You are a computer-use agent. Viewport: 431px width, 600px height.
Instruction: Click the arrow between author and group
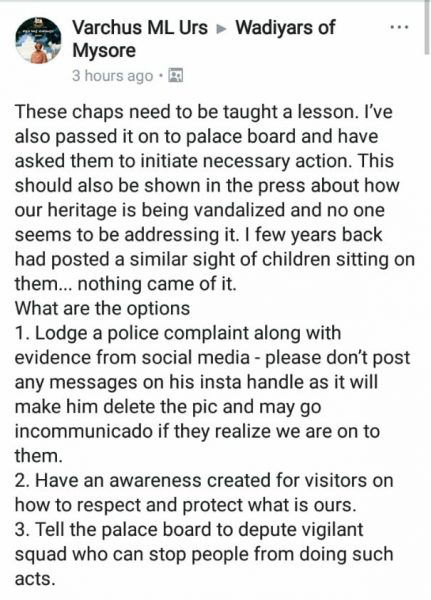pyautogui.click(x=221, y=29)
